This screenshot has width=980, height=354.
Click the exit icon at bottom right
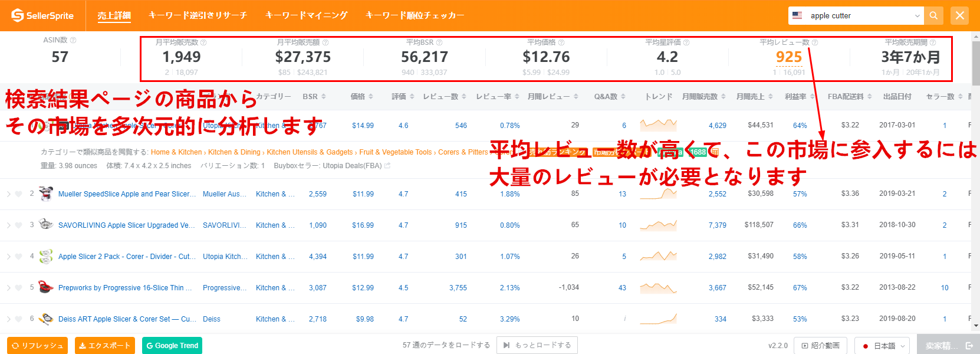coord(968,346)
